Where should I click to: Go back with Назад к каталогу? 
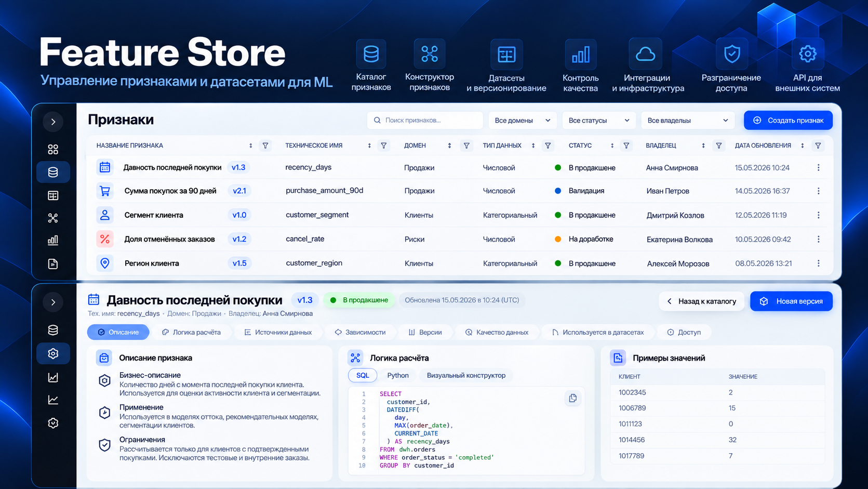[x=701, y=301]
